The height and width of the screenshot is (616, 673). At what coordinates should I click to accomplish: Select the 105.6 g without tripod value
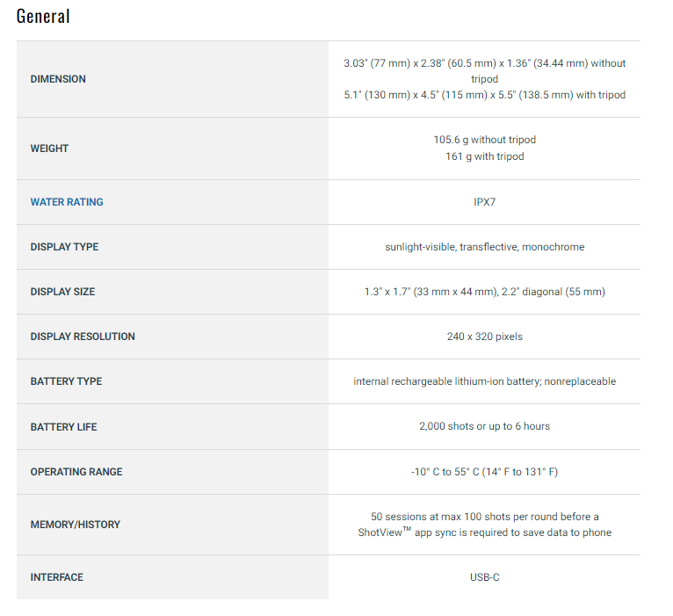tap(484, 140)
